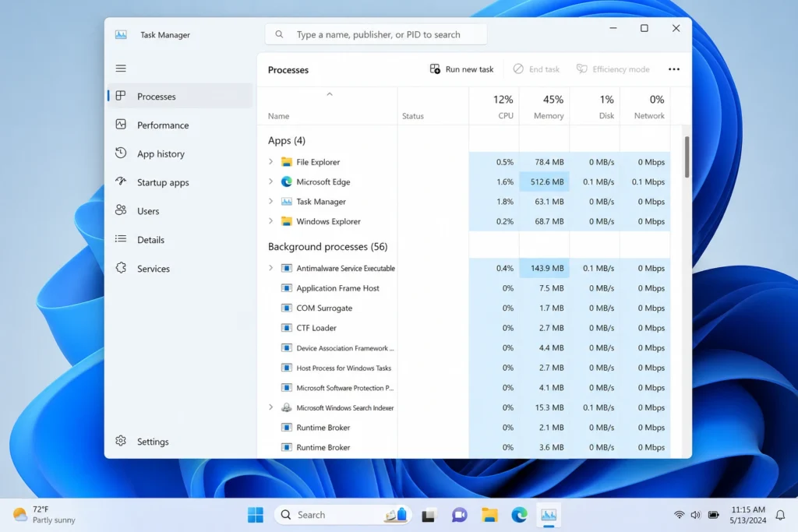The width and height of the screenshot is (798, 532).
Task: Click the search magnifier icon
Action: point(279,34)
